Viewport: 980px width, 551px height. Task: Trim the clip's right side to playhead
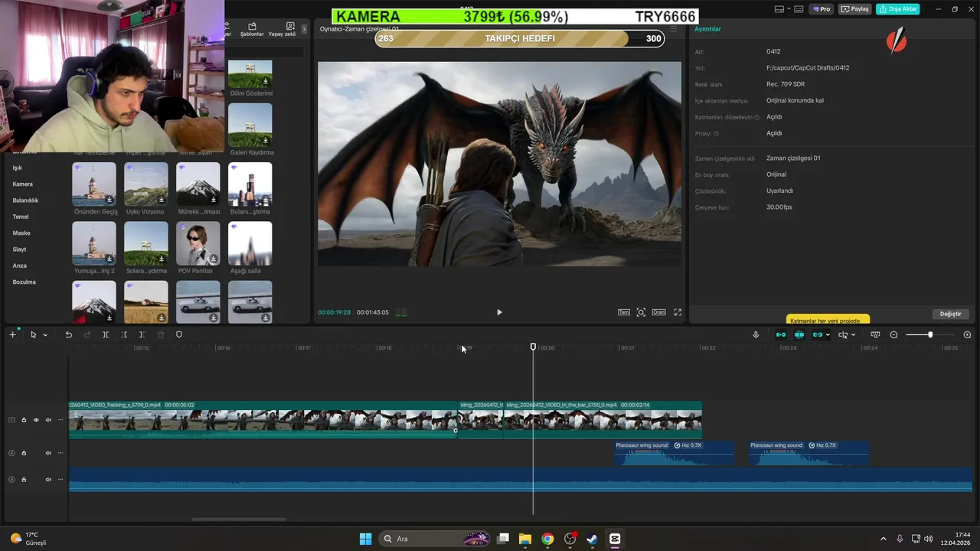click(x=142, y=334)
